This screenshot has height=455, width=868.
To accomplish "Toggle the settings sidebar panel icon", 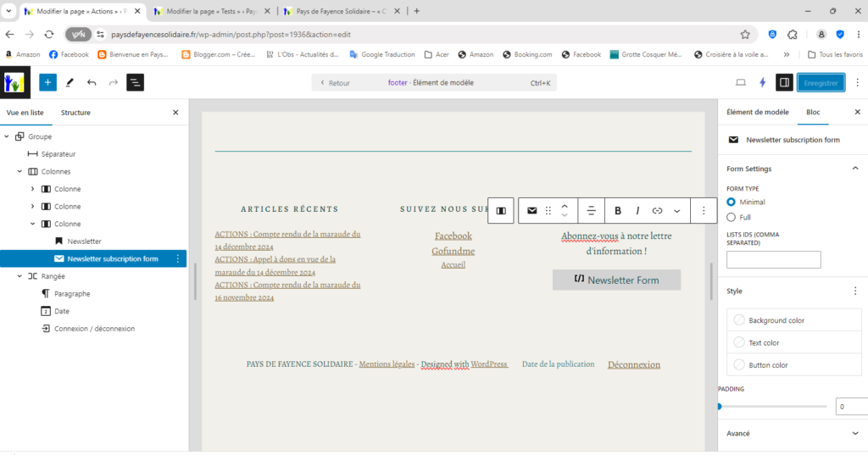I will 784,83.
